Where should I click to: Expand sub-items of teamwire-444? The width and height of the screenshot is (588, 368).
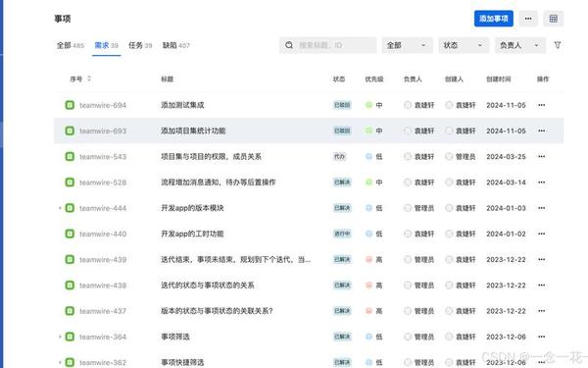[60, 208]
